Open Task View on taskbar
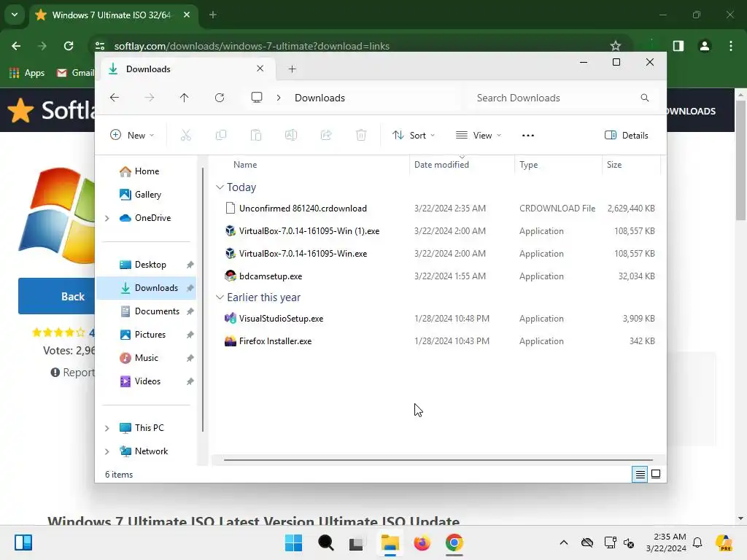 click(x=356, y=543)
